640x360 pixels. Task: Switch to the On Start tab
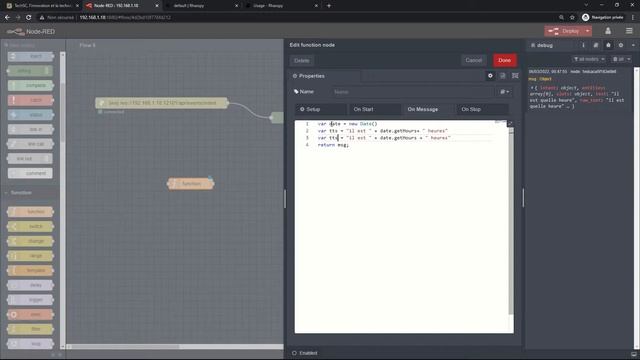[374, 109]
